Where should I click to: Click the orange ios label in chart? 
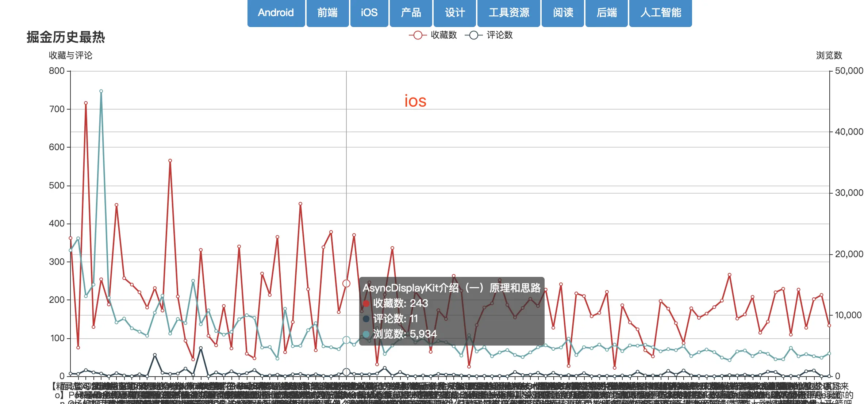[415, 101]
